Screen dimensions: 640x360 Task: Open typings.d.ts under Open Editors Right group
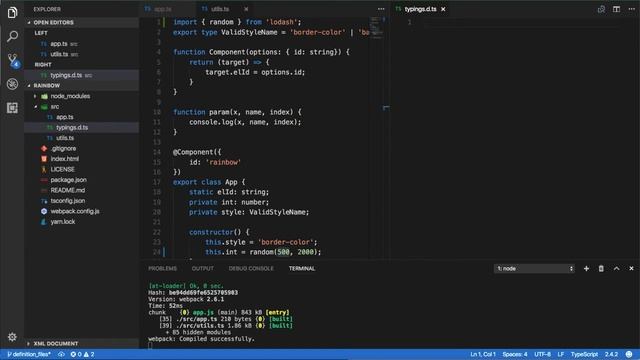pyautogui.click(x=82, y=75)
